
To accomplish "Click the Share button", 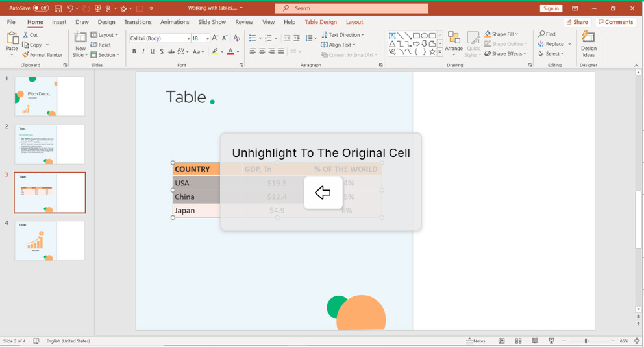I will point(577,22).
